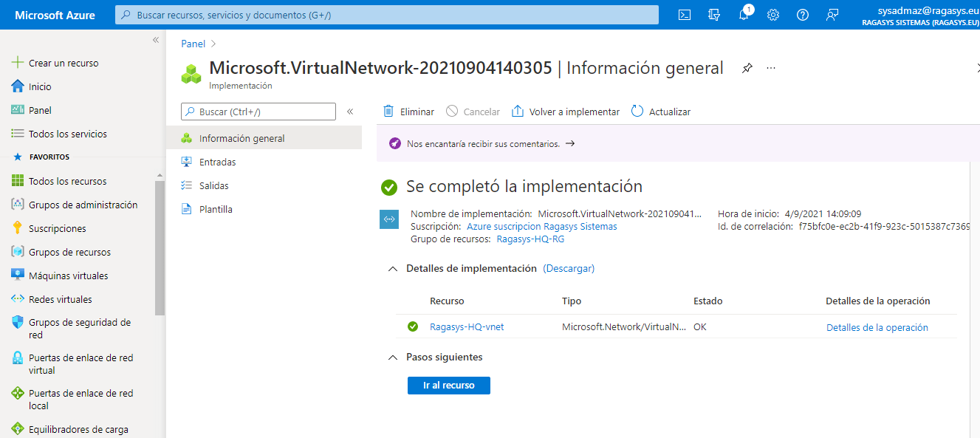Collapse Detalles de implementación section
The width and height of the screenshot is (980, 438).
(x=392, y=269)
